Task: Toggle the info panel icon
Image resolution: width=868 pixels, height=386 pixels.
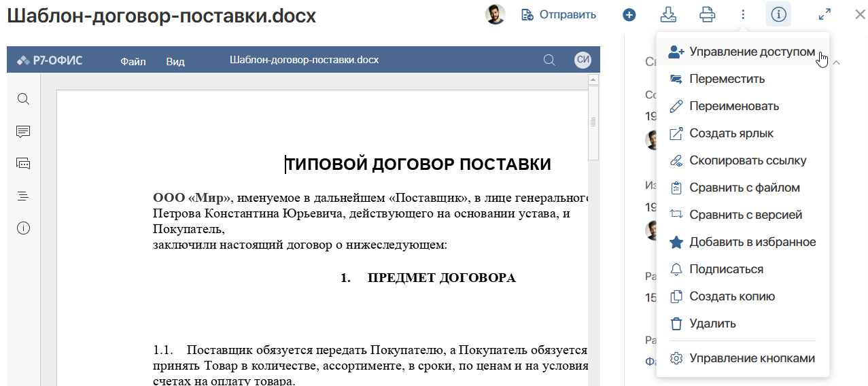Action: pos(778,14)
